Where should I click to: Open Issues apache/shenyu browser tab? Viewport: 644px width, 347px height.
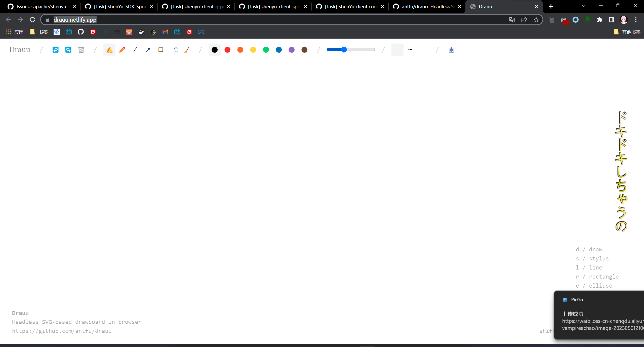[42, 7]
